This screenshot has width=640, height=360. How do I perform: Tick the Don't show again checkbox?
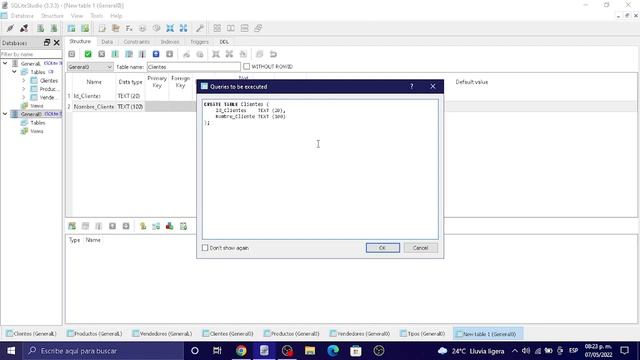click(205, 248)
